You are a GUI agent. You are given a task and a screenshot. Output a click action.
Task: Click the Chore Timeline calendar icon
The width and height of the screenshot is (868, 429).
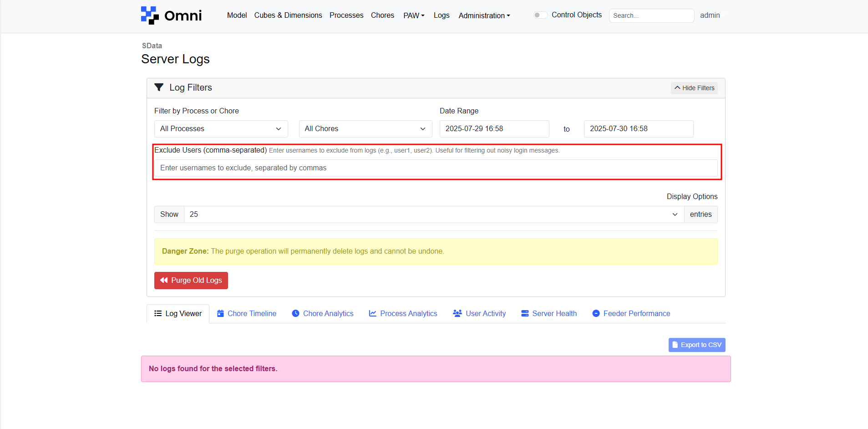220,313
